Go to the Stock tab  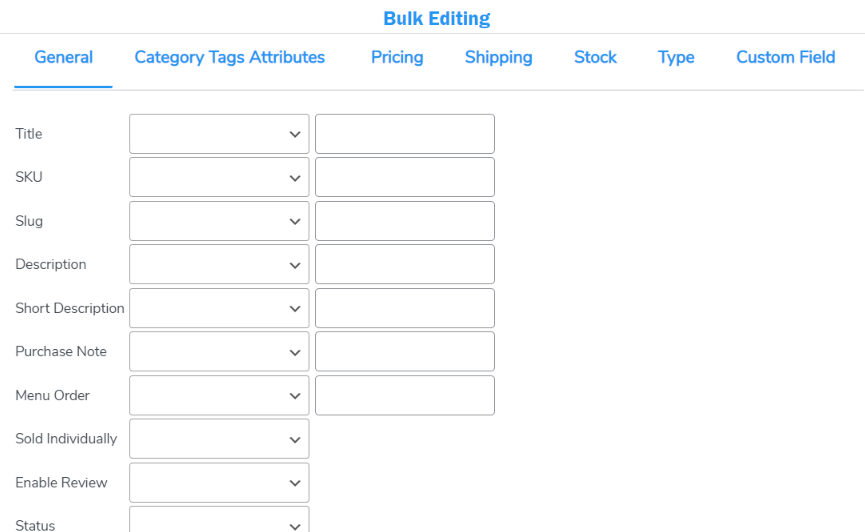click(595, 57)
